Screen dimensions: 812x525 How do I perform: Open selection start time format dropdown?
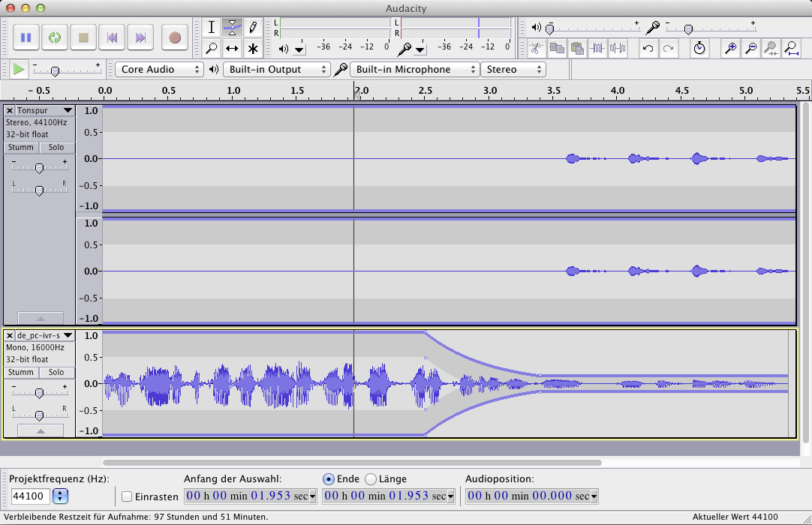click(312, 496)
